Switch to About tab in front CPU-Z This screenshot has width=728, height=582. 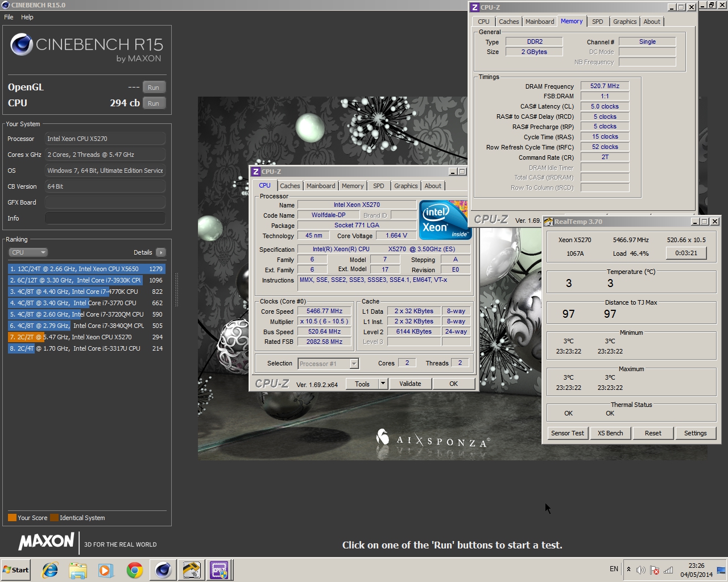pos(433,186)
